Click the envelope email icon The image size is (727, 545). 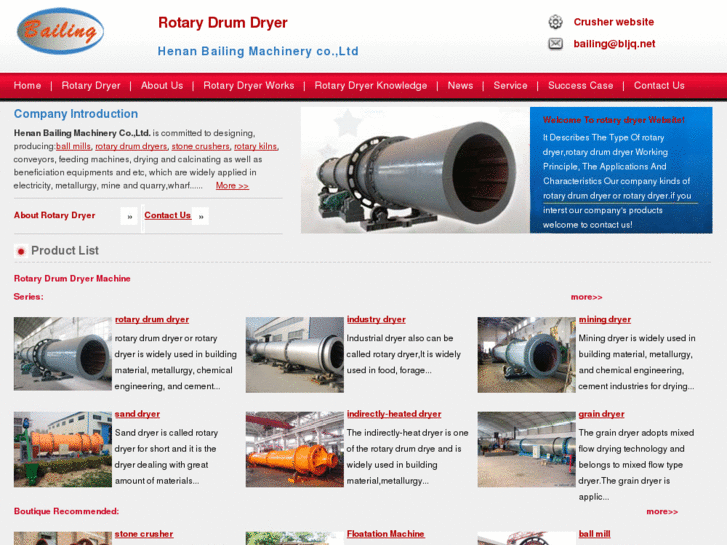tap(555, 44)
